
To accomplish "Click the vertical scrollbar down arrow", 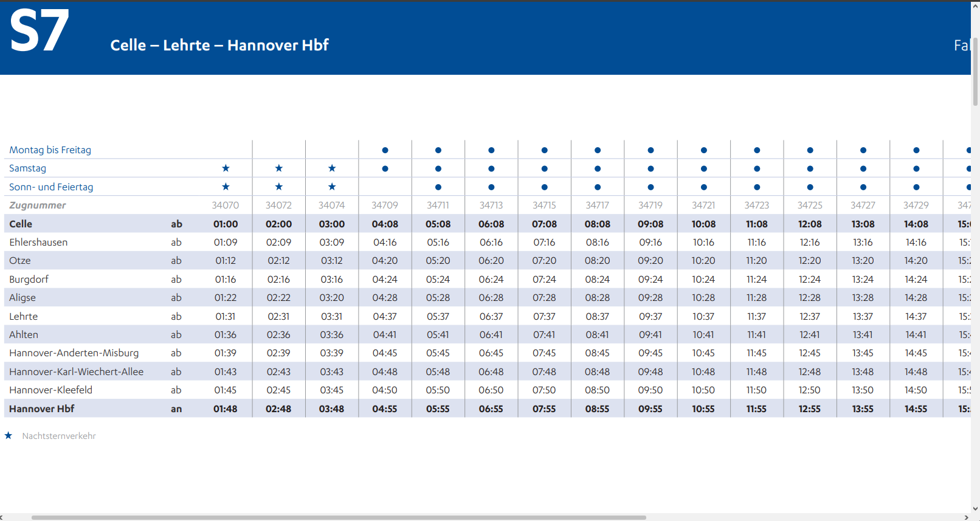I will pyautogui.click(x=975, y=509).
